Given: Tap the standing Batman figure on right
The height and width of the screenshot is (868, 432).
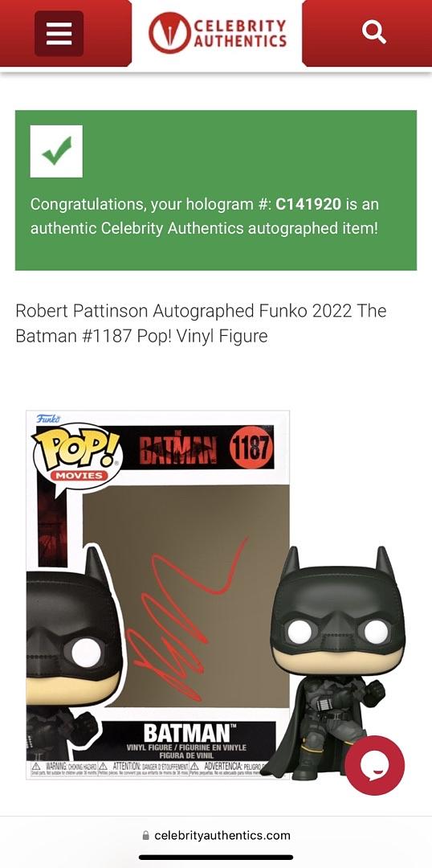Looking at the screenshot, I should click(337, 661).
